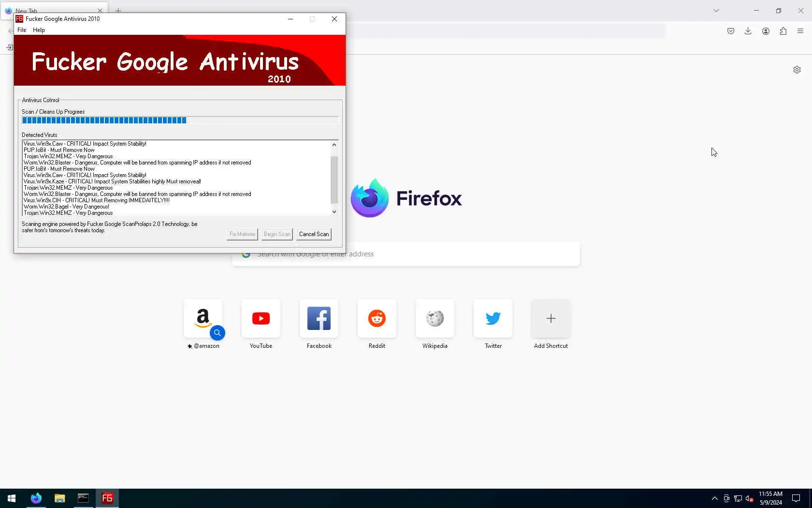This screenshot has width=812, height=508.
Task: Open the taskbar clock and date
Action: (x=770, y=498)
